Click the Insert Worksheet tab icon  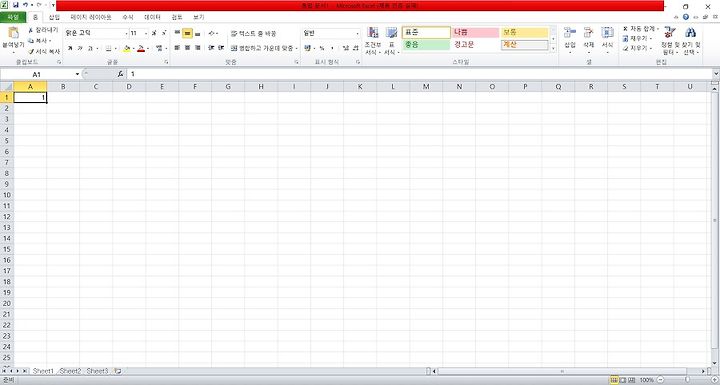click(118, 371)
